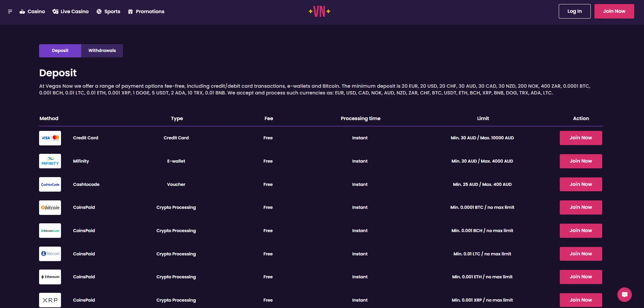The width and height of the screenshot is (644, 308).
Task: Click the Bitcoin Cash logo
Action: pos(50,231)
